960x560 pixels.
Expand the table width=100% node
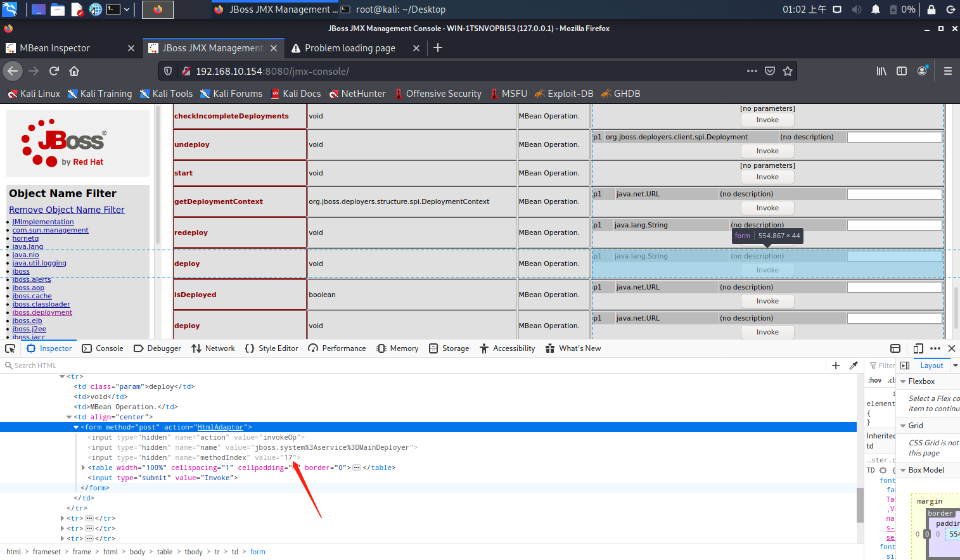(x=83, y=468)
